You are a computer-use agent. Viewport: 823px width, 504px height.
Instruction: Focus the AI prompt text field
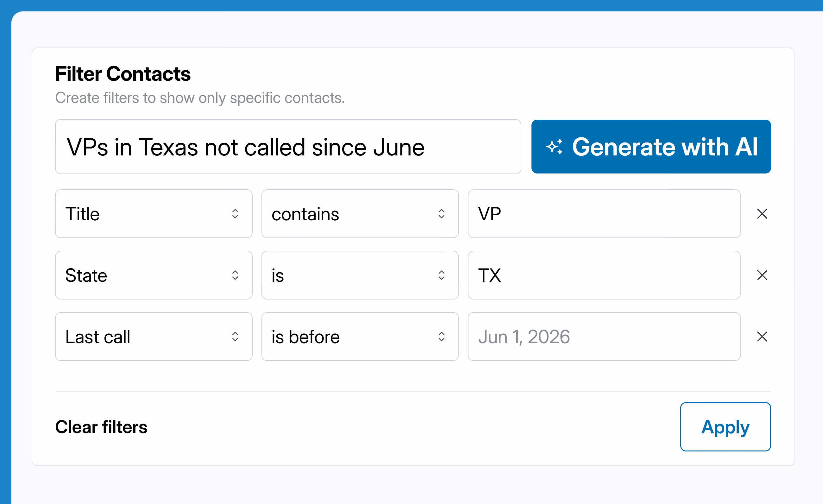click(x=288, y=147)
